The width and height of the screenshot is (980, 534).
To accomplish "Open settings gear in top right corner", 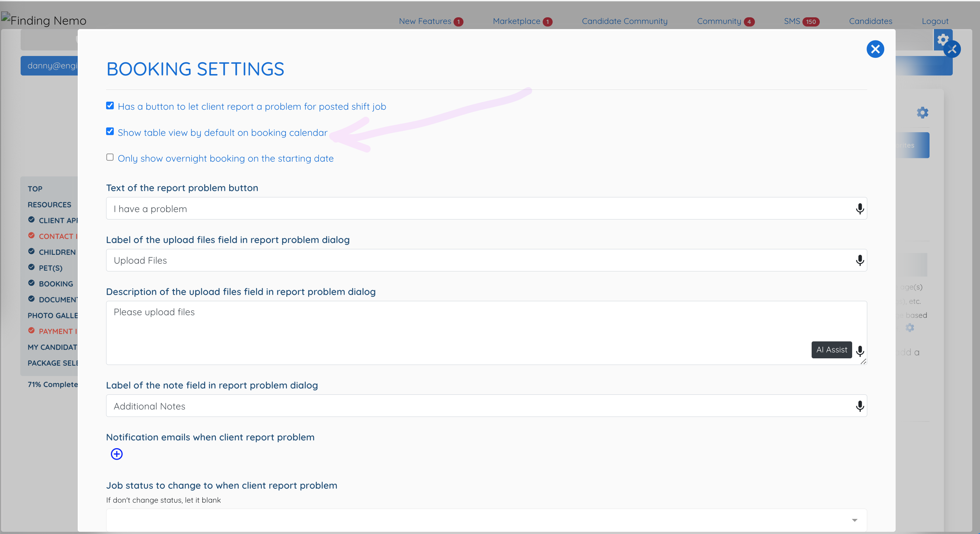I will click(942, 39).
